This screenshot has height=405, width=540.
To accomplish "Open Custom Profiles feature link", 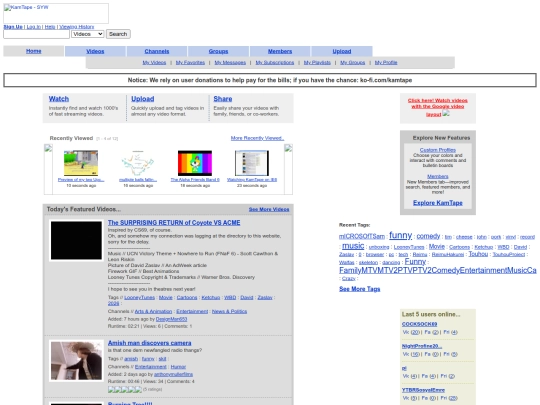I will pyautogui.click(x=438, y=150).
